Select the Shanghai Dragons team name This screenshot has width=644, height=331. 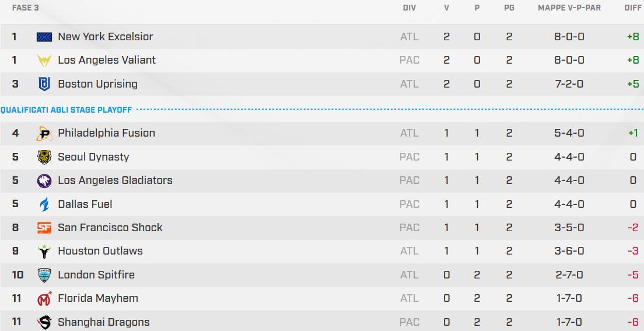[x=104, y=322]
